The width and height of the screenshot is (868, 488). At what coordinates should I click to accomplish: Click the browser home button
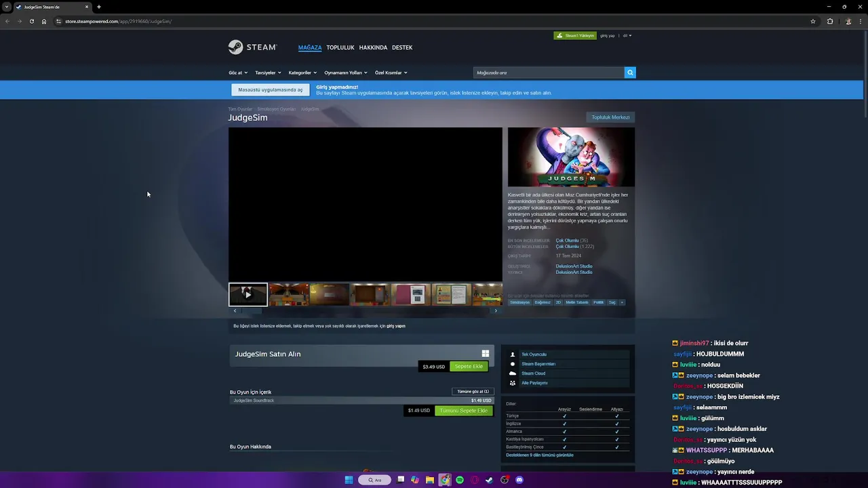44,21
